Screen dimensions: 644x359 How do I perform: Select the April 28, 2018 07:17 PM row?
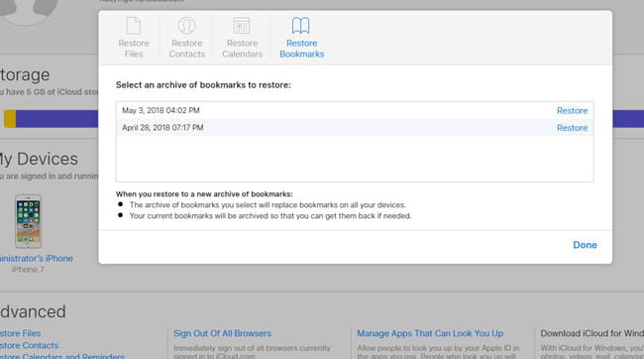355,128
